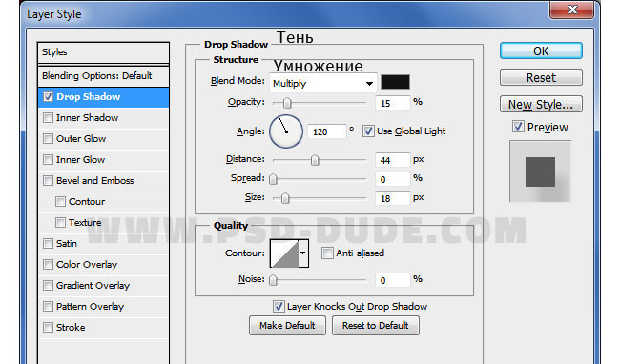The height and width of the screenshot is (364, 620).
Task: Select the Drop Shadow style row
Action: click(x=104, y=97)
